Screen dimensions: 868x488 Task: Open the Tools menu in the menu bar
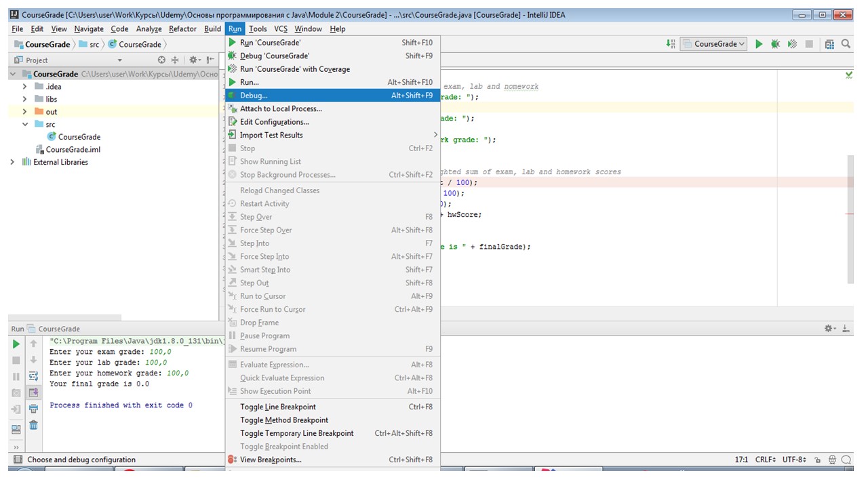tap(258, 29)
